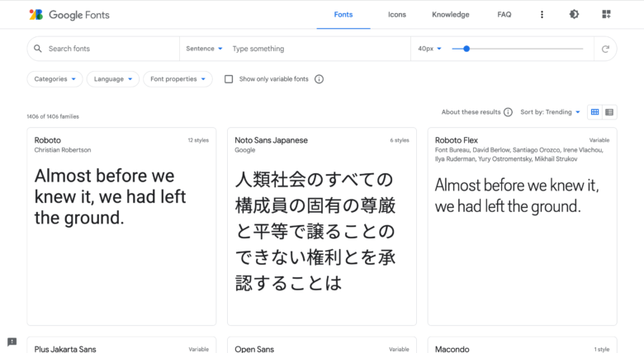Adjust the font size slider handle
Viewport: 644px width, 353px height.
[x=466, y=49]
